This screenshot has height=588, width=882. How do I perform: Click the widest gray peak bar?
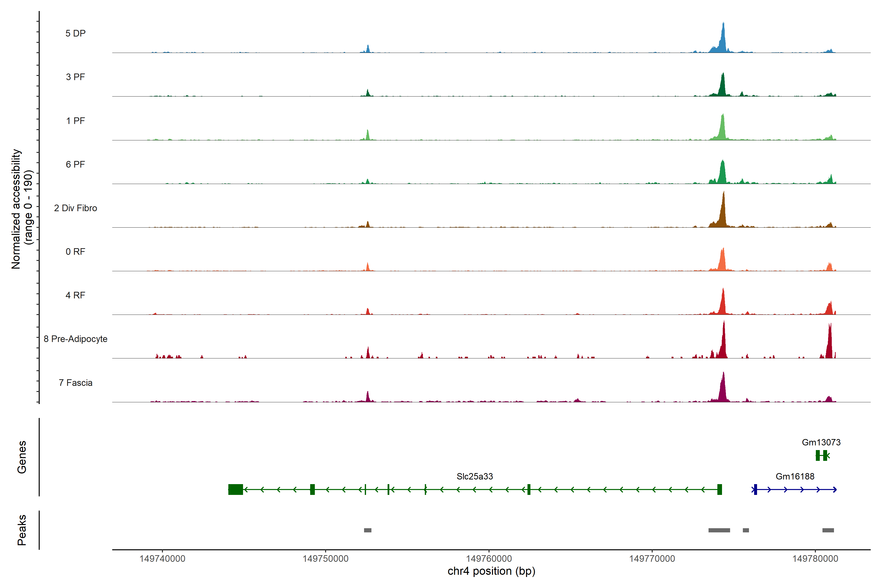(x=719, y=530)
